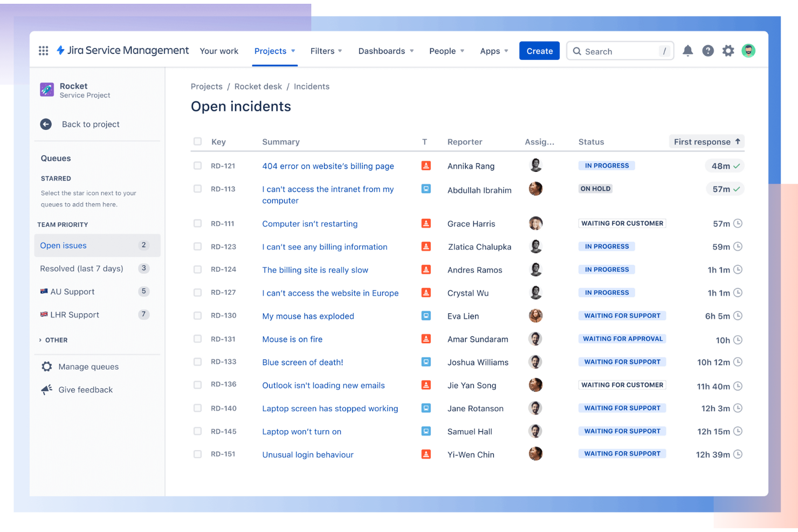Select Your work in the menu bar
The width and height of the screenshot is (798, 532).
point(219,51)
